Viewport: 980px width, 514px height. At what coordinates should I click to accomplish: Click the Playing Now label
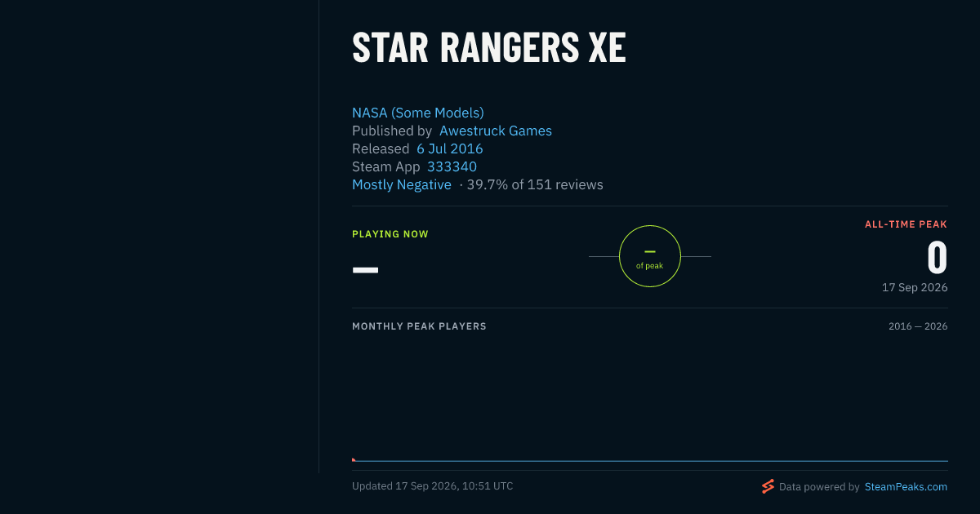390,234
